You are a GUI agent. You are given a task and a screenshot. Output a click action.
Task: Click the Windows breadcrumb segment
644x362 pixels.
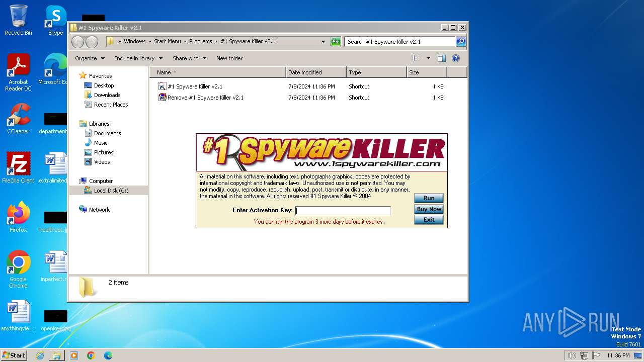[x=134, y=42]
